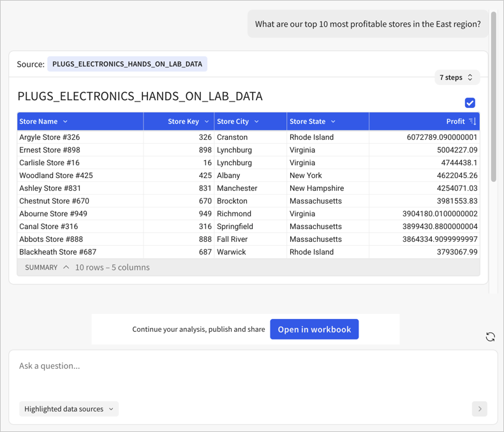Select the Blackheath Store #687 cell
The image size is (504, 432).
click(x=80, y=252)
